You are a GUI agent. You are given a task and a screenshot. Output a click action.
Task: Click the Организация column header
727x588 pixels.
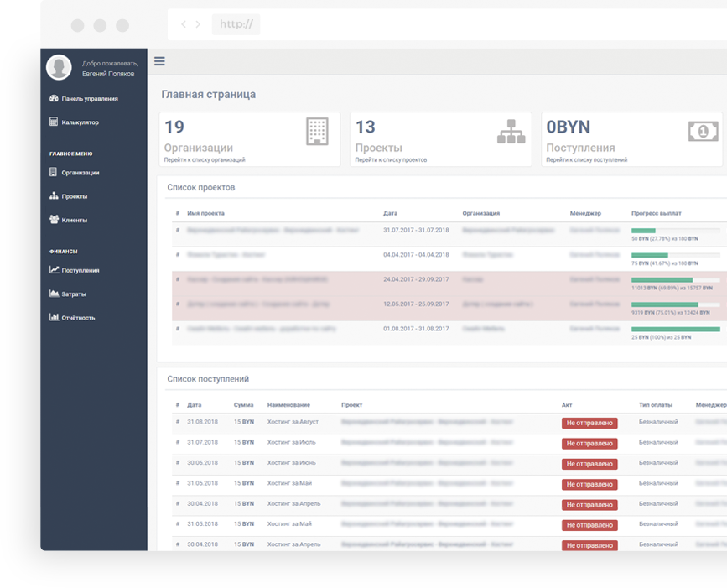480,213
